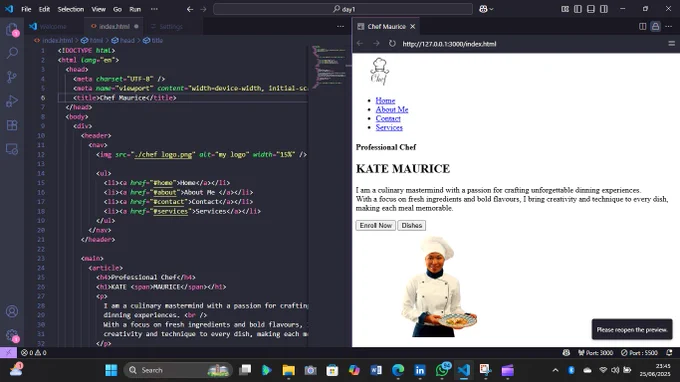The width and height of the screenshot is (680, 382).
Task: Click the Contact link in preview
Action: [x=388, y=118]
